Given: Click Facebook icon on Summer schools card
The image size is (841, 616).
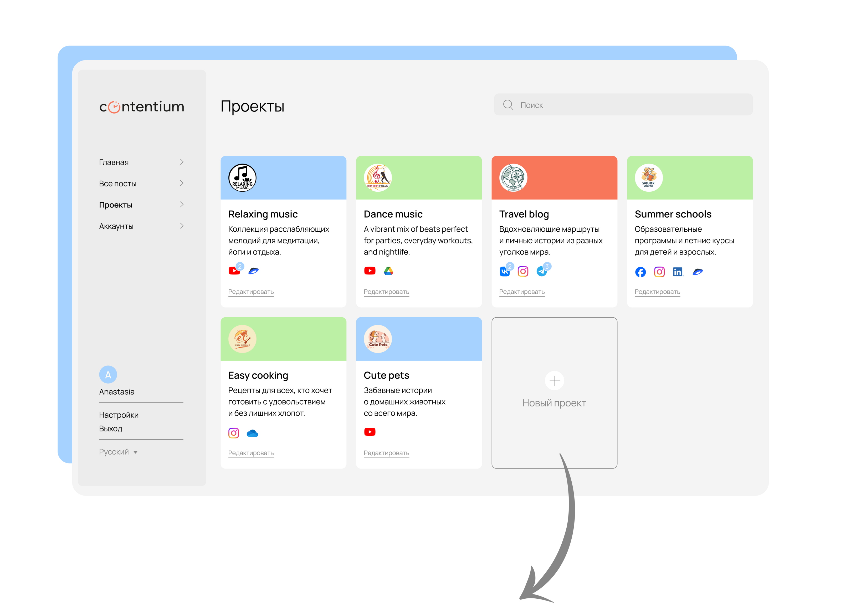Looking at the screenshot, I should (x=640, y=272).
